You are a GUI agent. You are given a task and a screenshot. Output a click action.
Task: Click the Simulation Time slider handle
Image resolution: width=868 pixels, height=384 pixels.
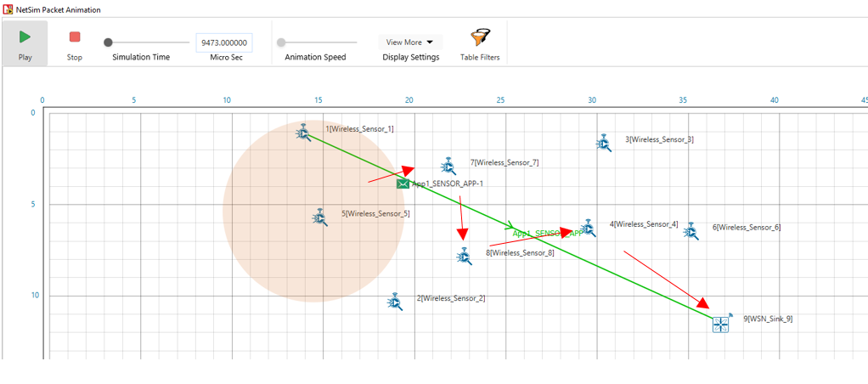point(109,42)
